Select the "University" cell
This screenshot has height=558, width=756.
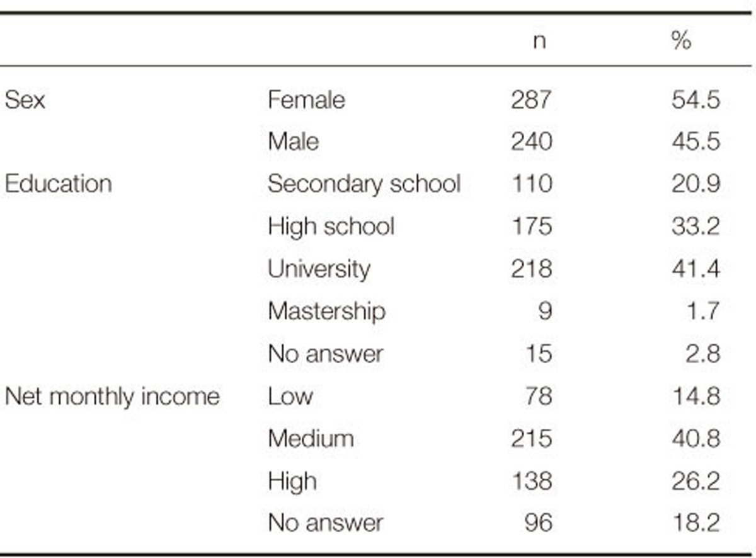click(319, 269)
